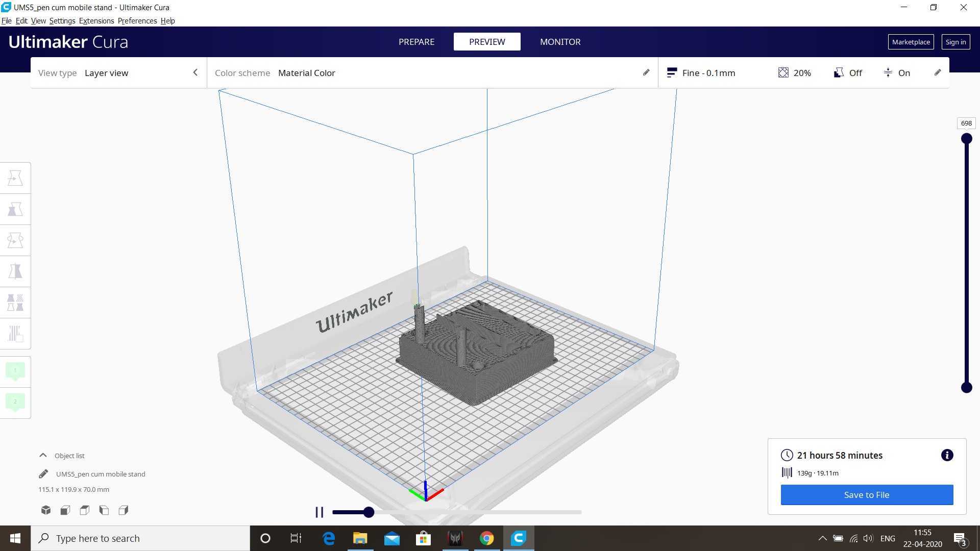
Task: Click the Windows search box
Action: tap(140, 538)
